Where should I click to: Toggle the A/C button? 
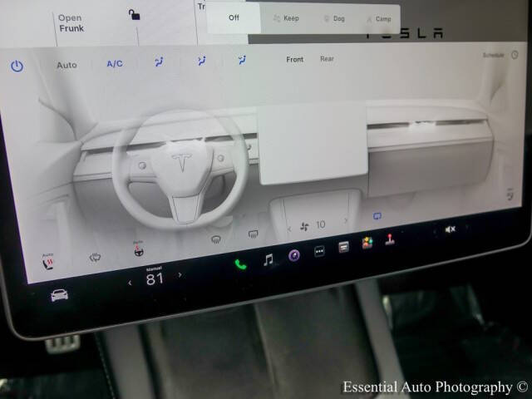coord(115,64)
